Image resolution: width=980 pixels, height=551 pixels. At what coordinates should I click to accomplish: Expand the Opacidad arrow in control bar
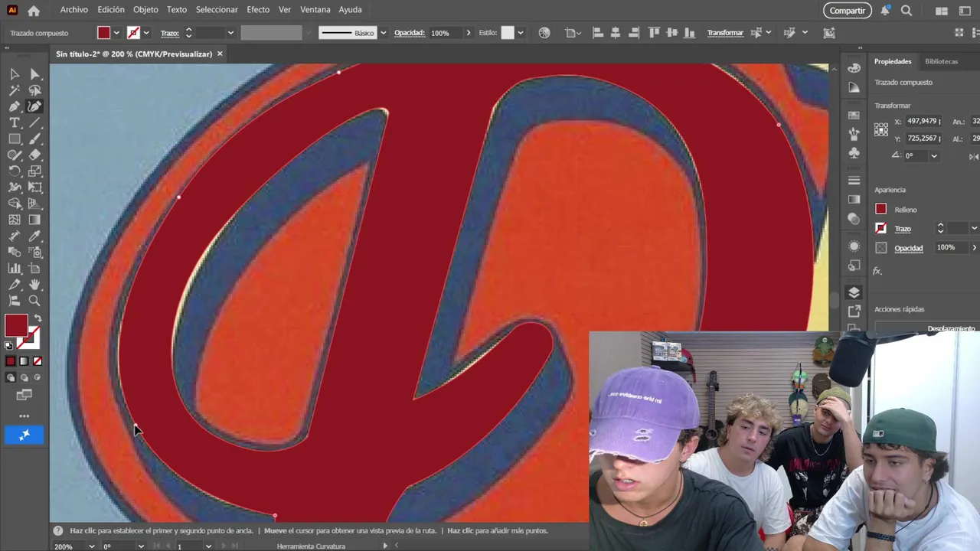coord(469,33)
